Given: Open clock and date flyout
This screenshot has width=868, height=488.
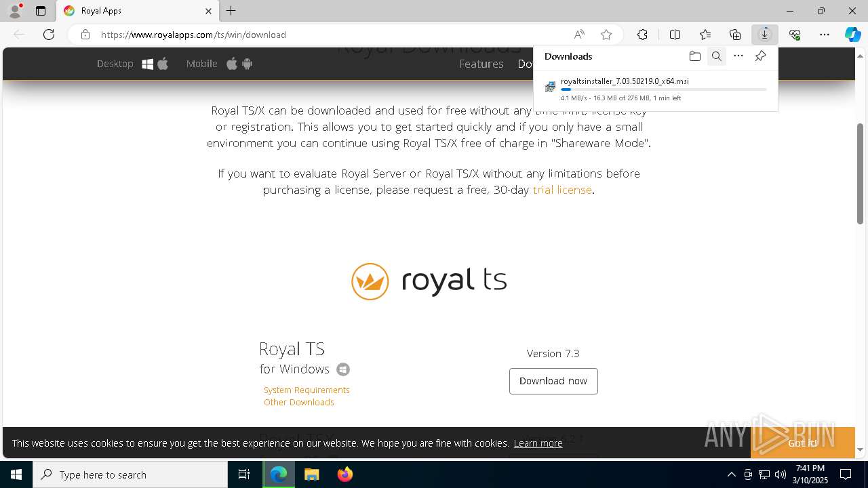Looking at the screenshot, I should click(x=810, y=474).
